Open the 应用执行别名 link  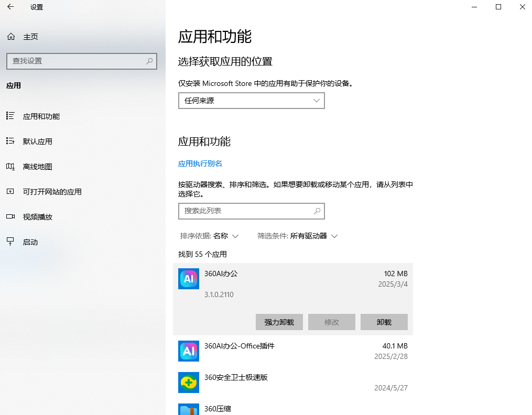coord(200,163)
